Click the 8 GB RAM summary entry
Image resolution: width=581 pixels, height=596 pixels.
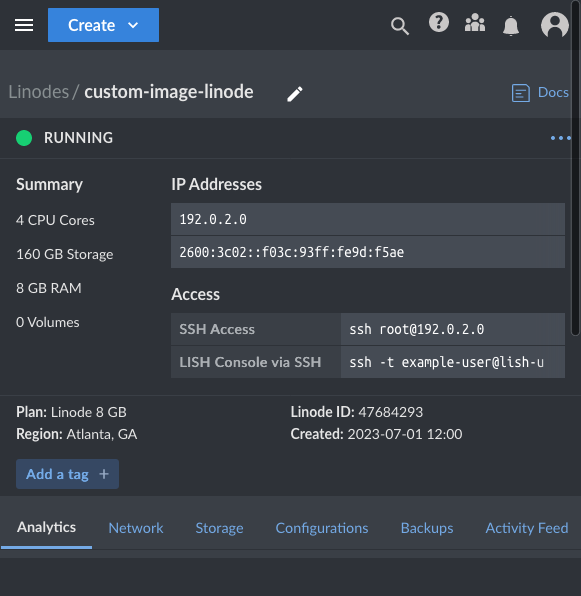click(x=49, y=288)
